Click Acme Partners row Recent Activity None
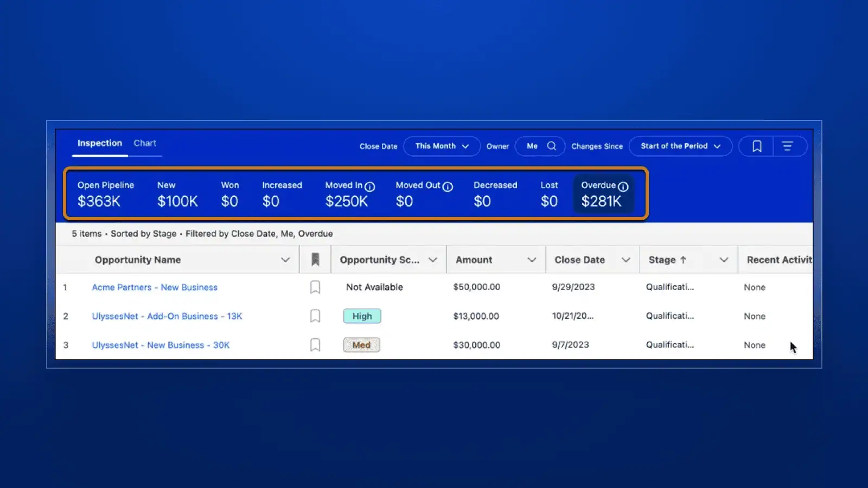The image size is (868, 488). point(755,287)
